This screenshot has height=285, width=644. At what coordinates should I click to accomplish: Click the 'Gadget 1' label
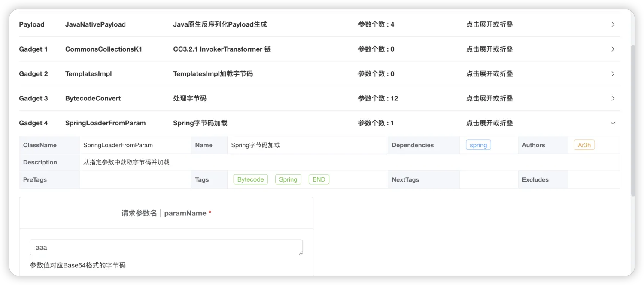pyautogui.click(x=33, y=49)
